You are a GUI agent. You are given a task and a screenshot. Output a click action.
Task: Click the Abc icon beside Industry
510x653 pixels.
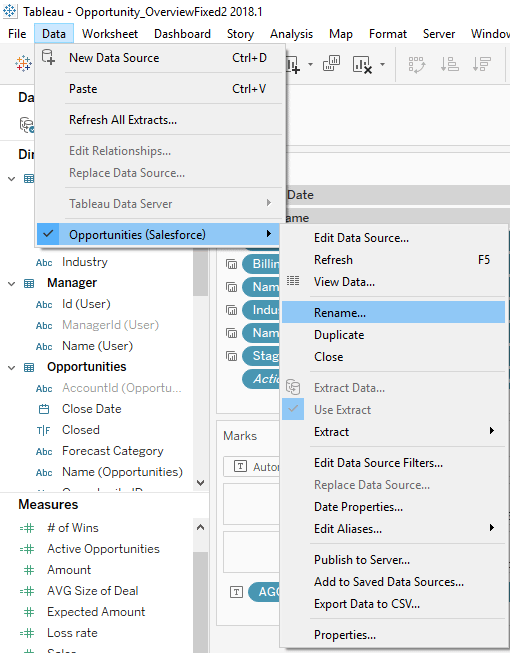44,263
